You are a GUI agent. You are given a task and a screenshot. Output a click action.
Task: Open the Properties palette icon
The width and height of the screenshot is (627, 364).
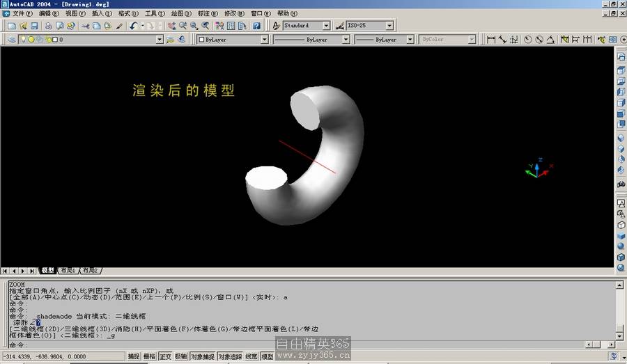click(x=219, y=26)
